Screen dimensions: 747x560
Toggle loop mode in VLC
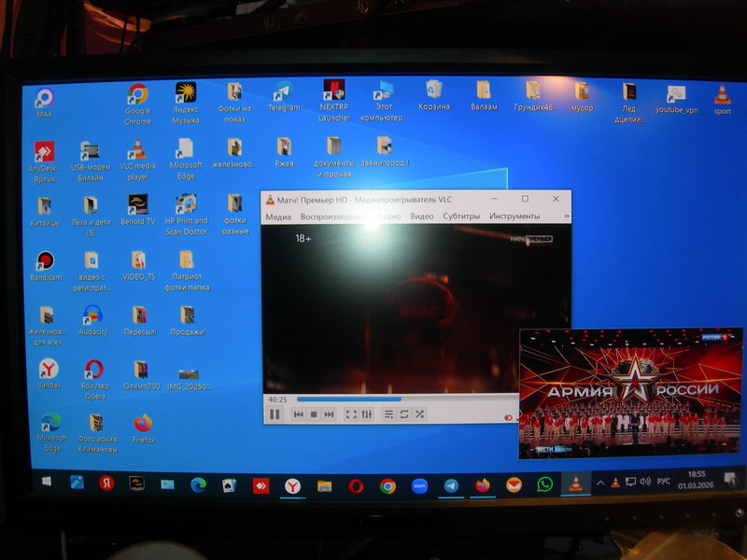[404, 414]
